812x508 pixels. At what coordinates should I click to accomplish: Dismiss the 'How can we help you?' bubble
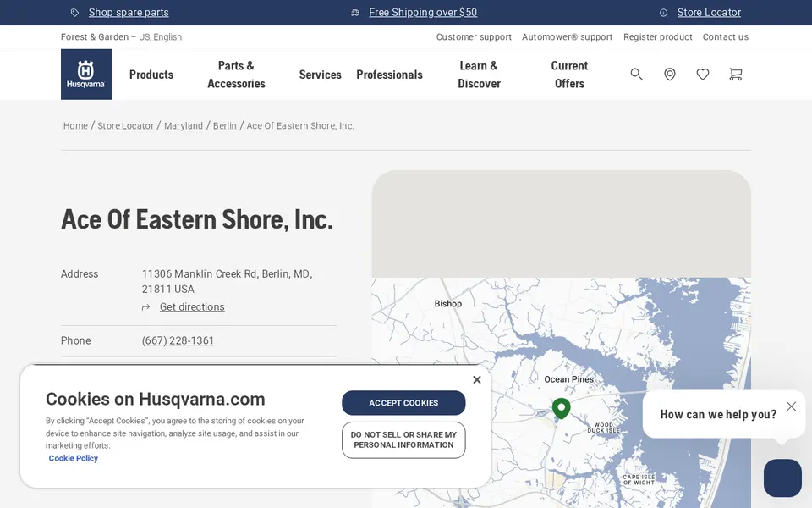(792, 406)
